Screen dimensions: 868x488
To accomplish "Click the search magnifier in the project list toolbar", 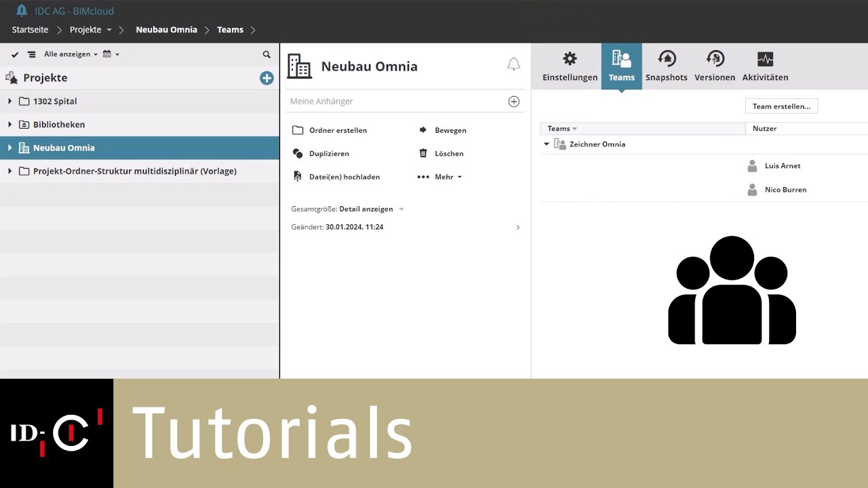I will [x=267, y=54].
